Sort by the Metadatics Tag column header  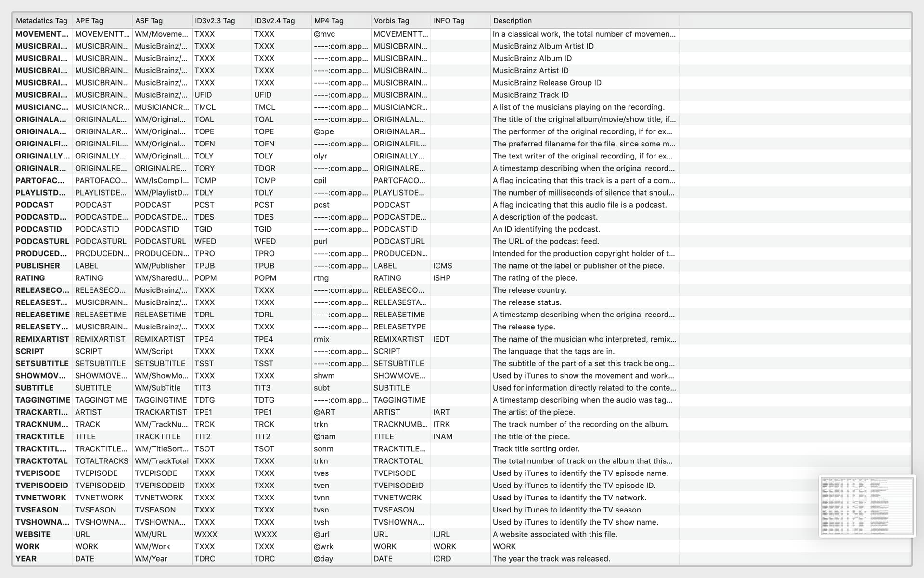[42, 21]
